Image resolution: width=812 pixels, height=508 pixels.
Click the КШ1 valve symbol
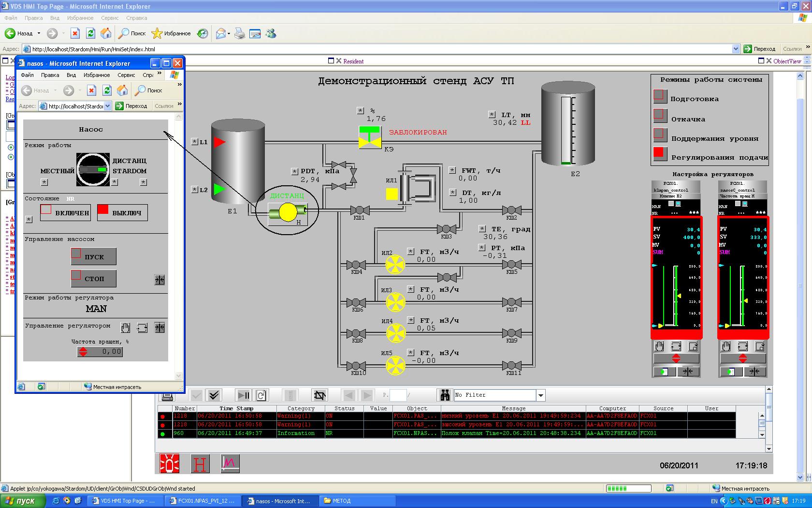pos(360,210)
